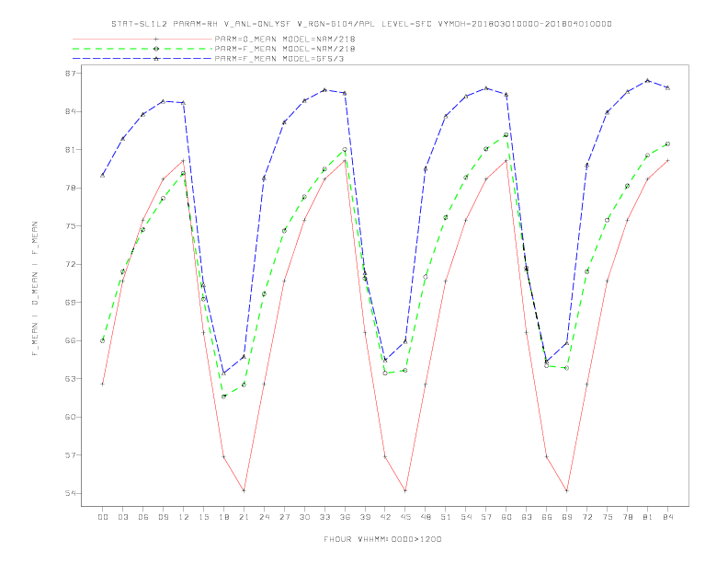Click the vertical y-axis title F_MEAN | O_MEAN | F_MEAN
The width and height of the screenshot is (728, 563).
point(34,289)
